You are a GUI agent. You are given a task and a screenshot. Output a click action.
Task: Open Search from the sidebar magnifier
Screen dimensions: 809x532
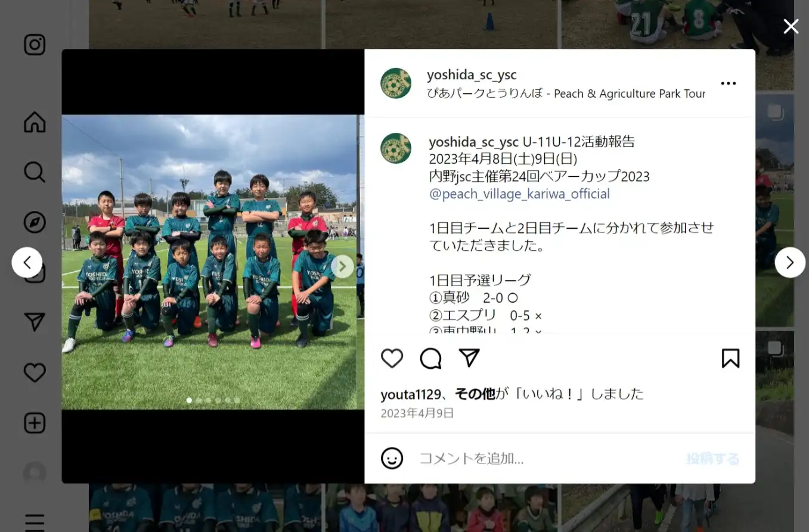35,172
